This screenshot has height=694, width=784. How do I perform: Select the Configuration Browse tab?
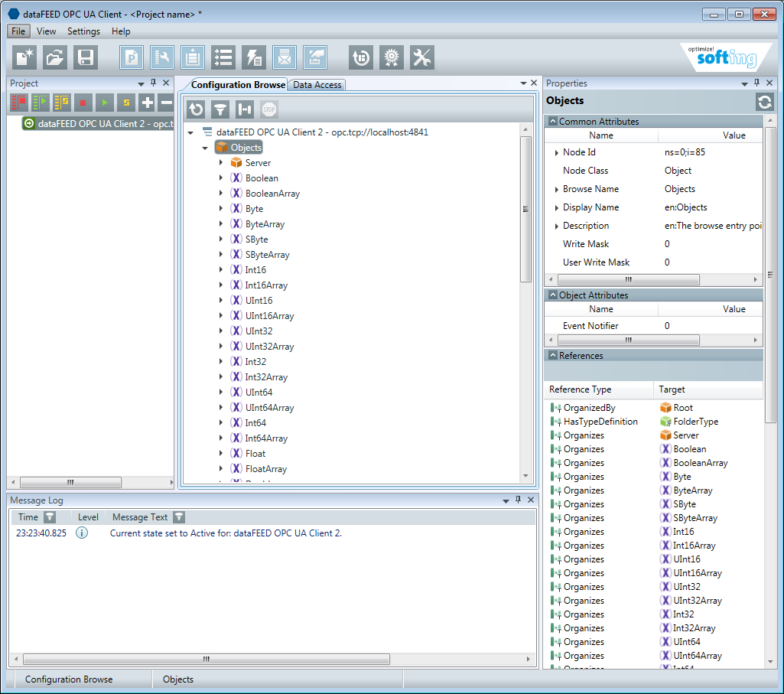(x=238, y=85)
